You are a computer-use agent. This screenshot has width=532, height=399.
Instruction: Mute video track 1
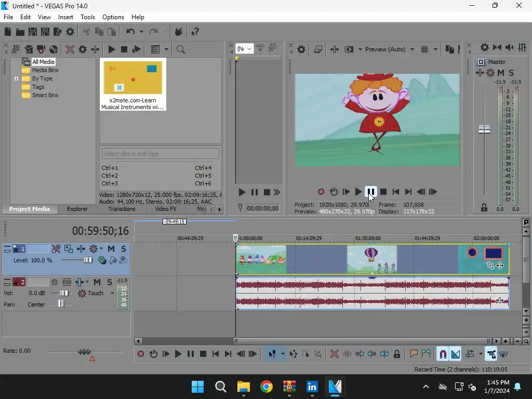point(111,249)
